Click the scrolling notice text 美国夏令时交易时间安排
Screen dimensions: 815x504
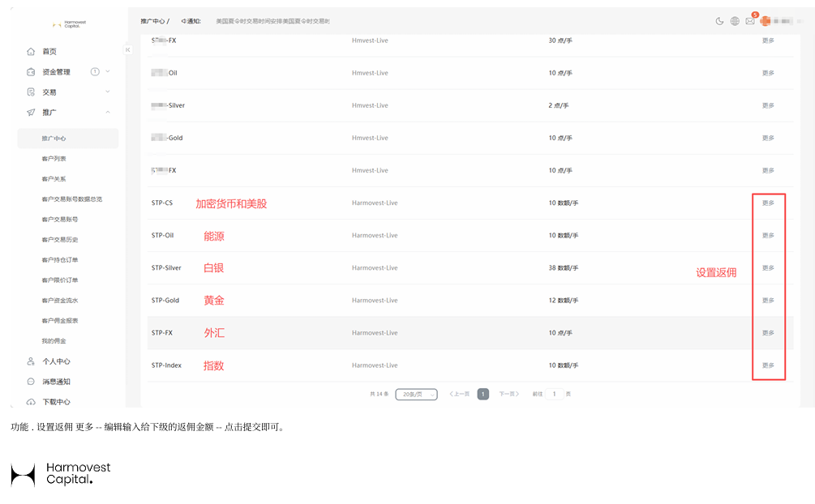(x=272, y=21)
